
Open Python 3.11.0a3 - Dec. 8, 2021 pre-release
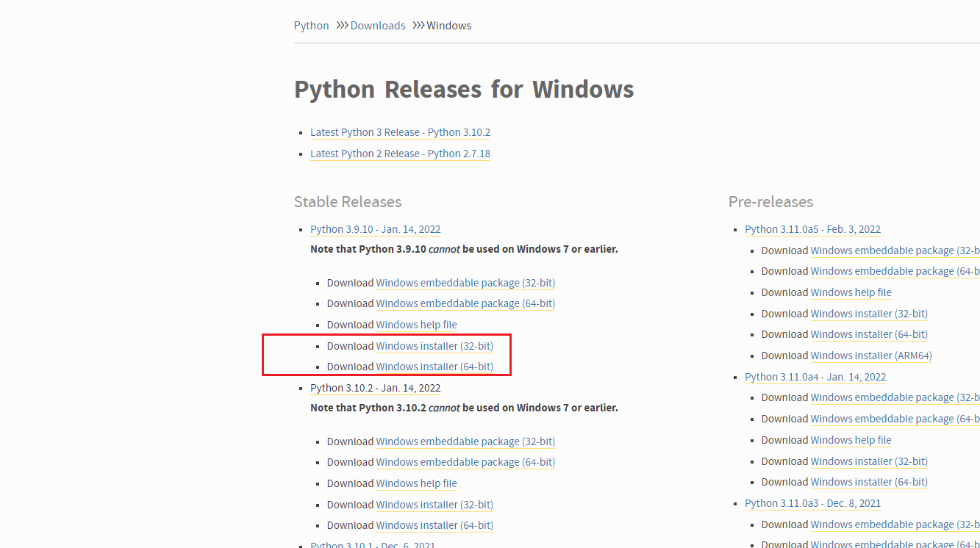(812, 503)
